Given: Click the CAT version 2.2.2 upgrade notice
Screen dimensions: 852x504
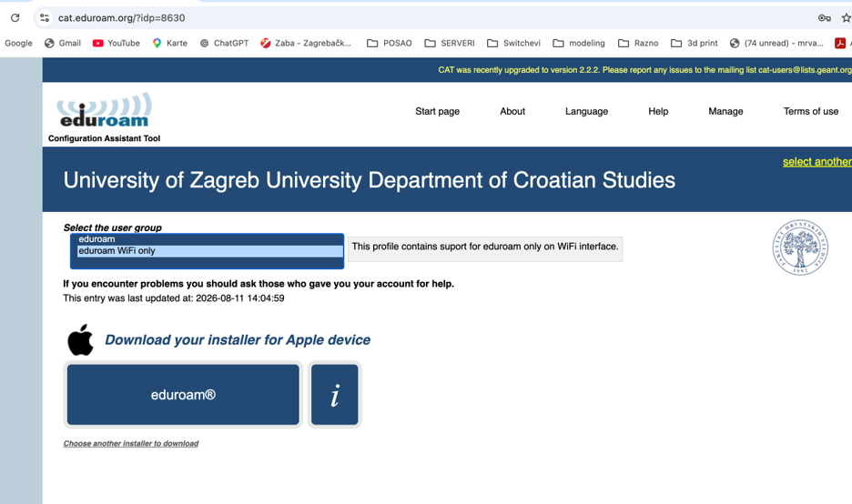Looking at the screenshot, I should click(644, 70).
